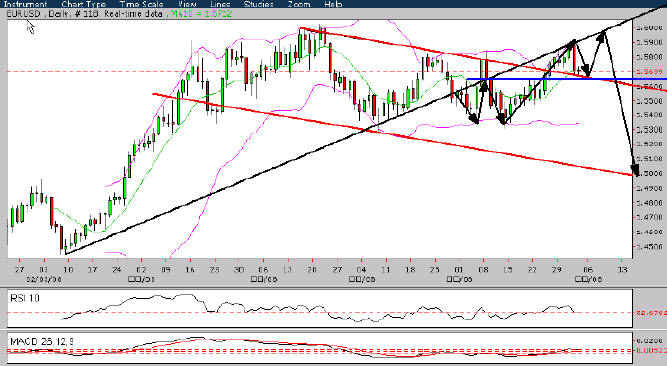This screenshot has height=366, width=667.
Task: Click the 1.4500 price axis label
Action: (x=649, y=247)
